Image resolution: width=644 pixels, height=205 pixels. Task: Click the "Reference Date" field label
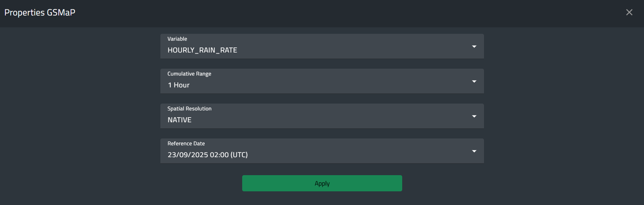click(x=186, y=143)
